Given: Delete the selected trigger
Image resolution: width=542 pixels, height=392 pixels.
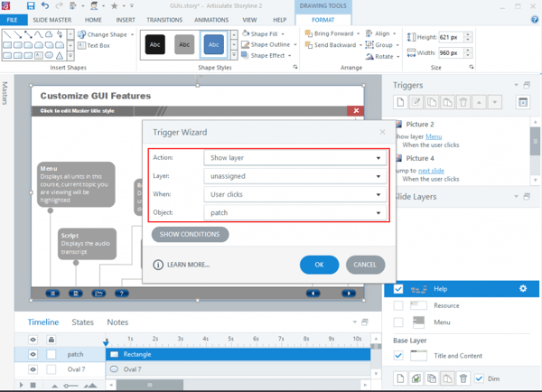Looking at the screenshot, I should click(x=463, y=102).
